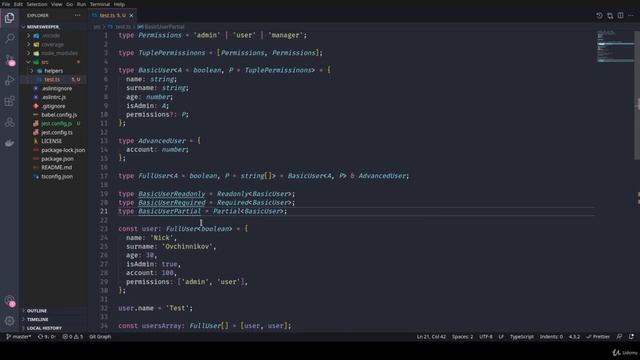The width and height of the screenshot is (640, 360).
Task: Expand the .vscode folder
Action: point(51,36)
